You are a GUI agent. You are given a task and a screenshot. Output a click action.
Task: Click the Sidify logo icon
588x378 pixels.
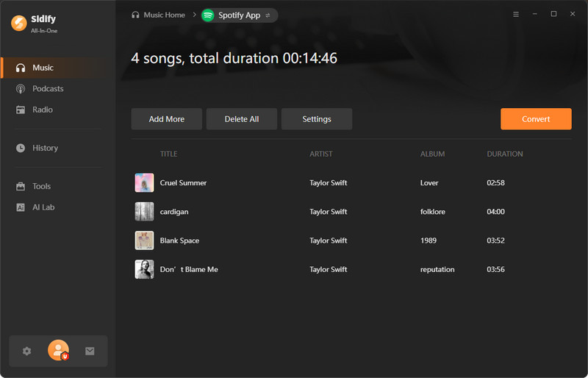19,23
